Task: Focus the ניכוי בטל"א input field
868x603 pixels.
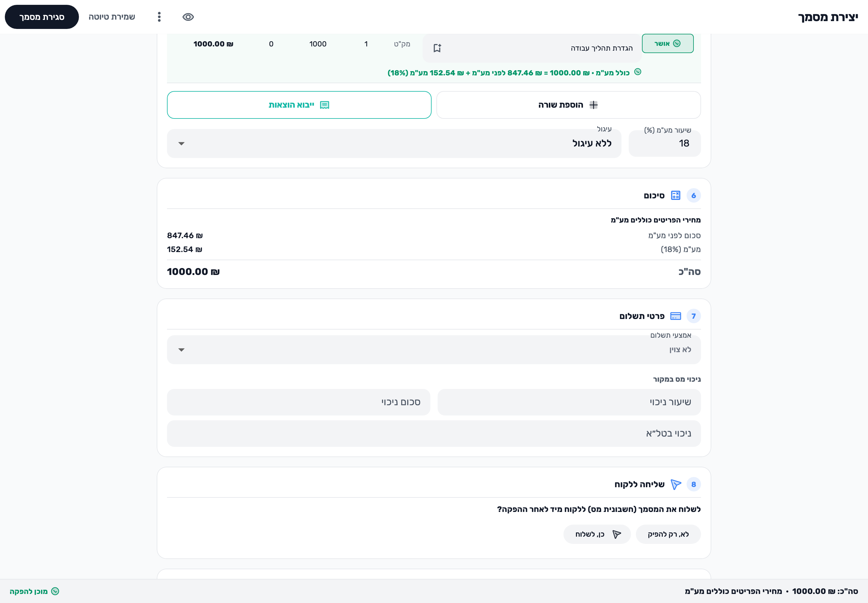Action: click(434, 434)
